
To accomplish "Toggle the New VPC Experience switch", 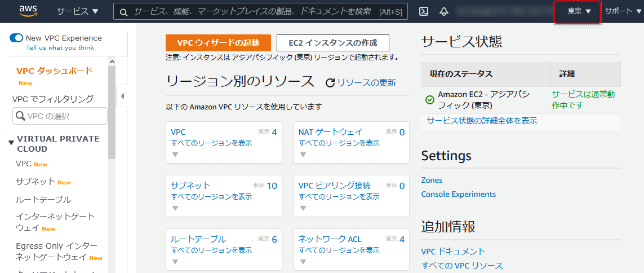I will (x=16, y=38).
